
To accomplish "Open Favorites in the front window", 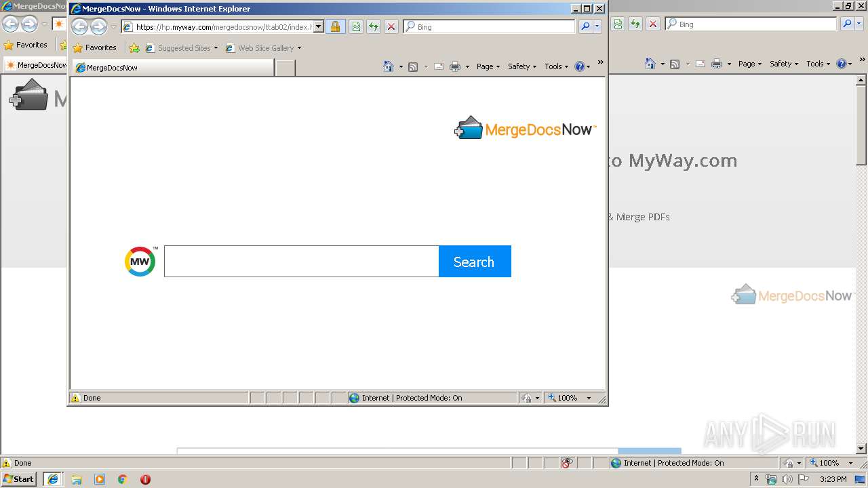I will point(94,47).
